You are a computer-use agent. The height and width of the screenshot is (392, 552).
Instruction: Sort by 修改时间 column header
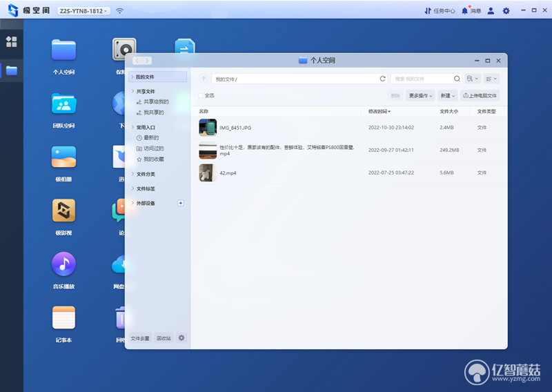pyautogui.click(x=379, y=111)
